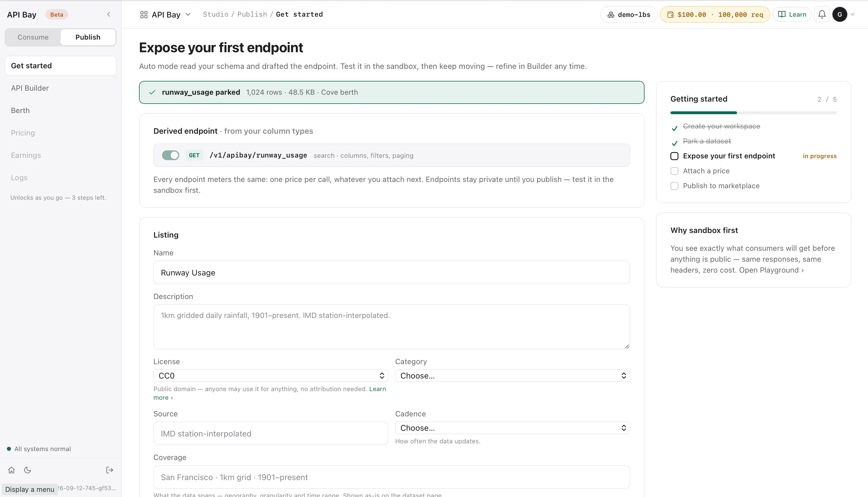Check the Publish to marketplace checkbox
This screenshot has width=868, height=497.
coord(674,186)
